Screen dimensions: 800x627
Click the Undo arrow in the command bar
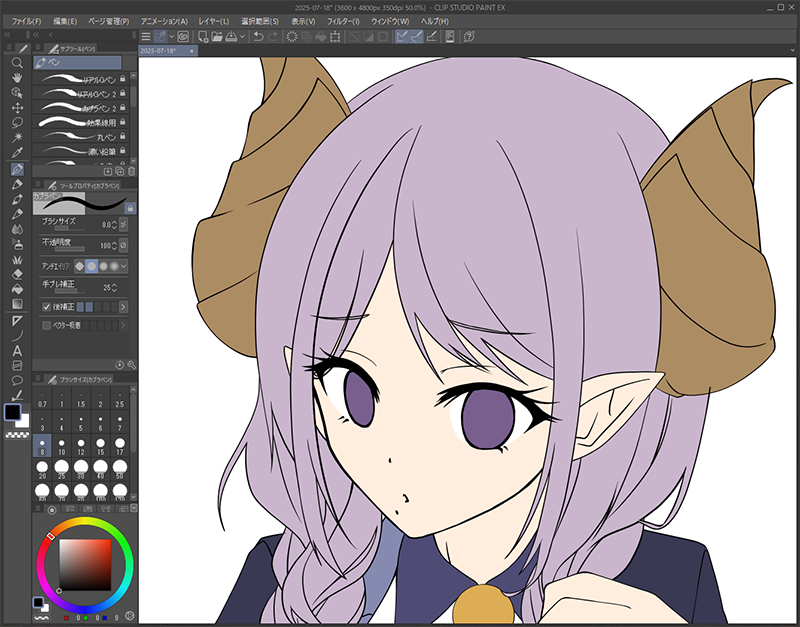259,37
